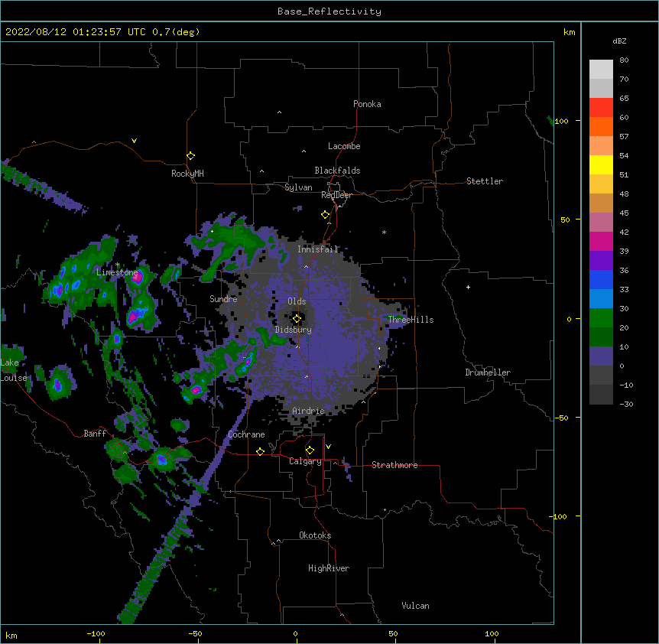This screenshot has height=644, width=659.
Task: Select the orange 57-60 dBZ legend swatch
Action: 601,126
